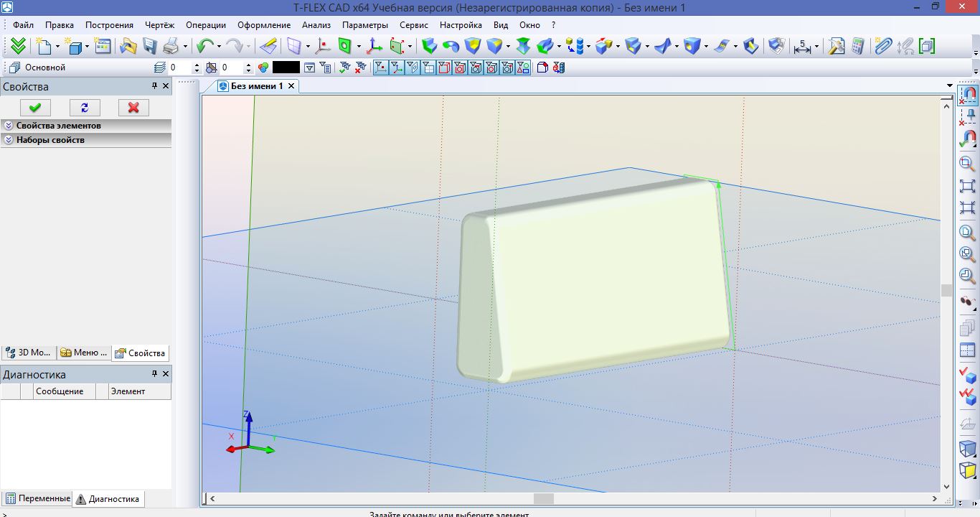The height and width of the screenshot is (517, 980).
Task: Toggle the second selector filter with coordinate axes
Action: [x=396, y=67]
